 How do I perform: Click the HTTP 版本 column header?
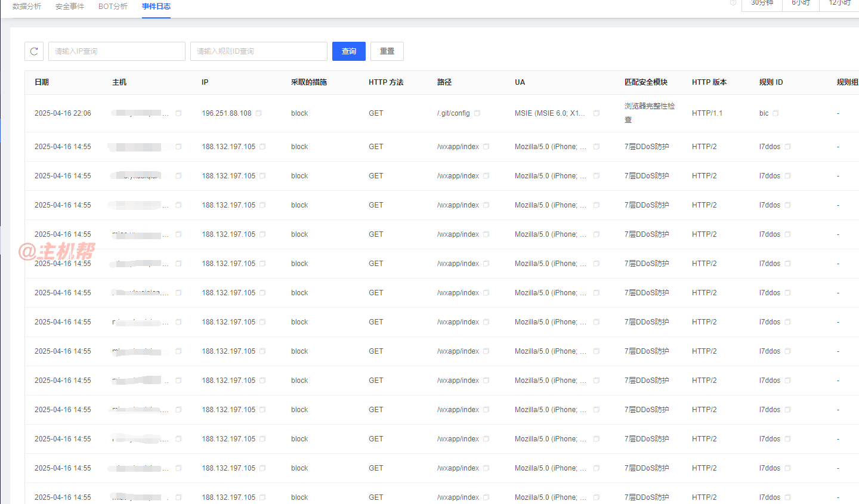pyautogui.click(x=709, y=82)
